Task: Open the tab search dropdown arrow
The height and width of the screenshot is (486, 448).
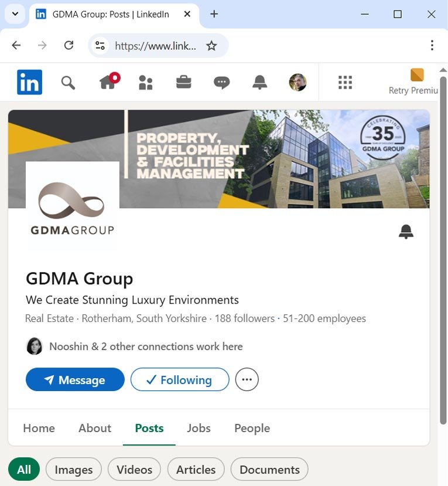Action: point(15,15)
